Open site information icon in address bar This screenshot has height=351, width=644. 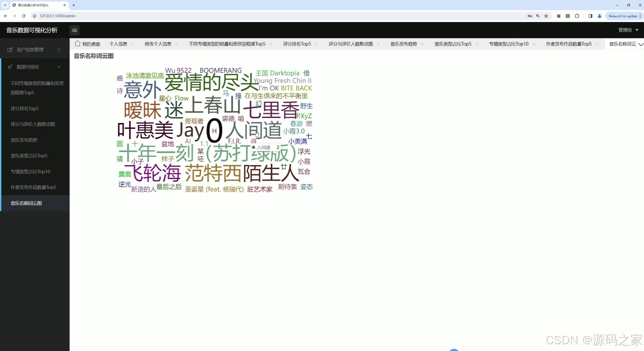(x=34, y=16)
